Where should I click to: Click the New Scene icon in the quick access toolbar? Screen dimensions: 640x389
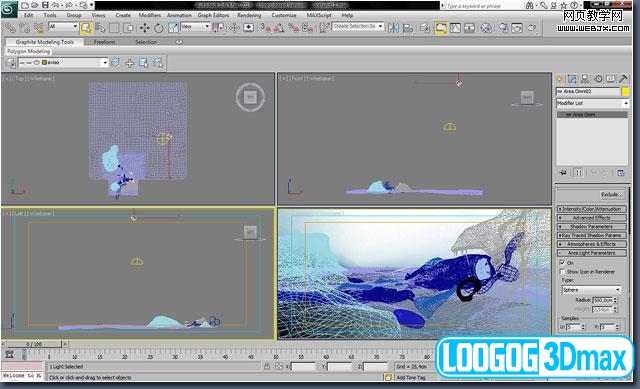[25, 5]
